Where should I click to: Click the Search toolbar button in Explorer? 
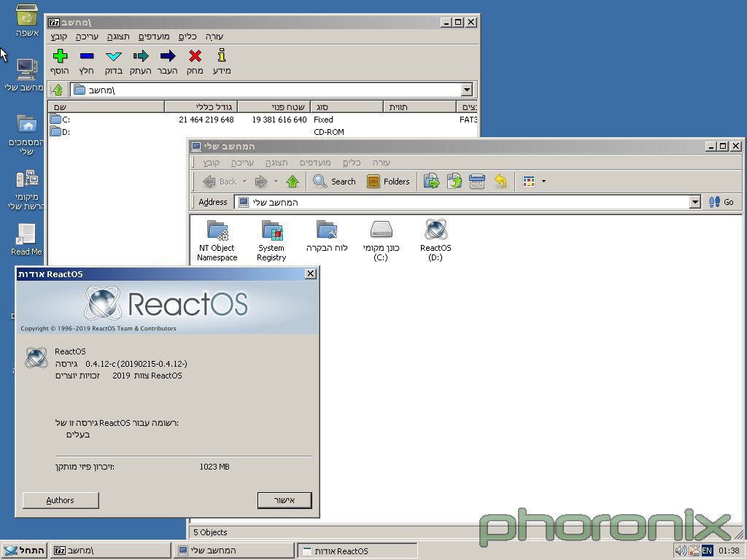click(334, 182)
